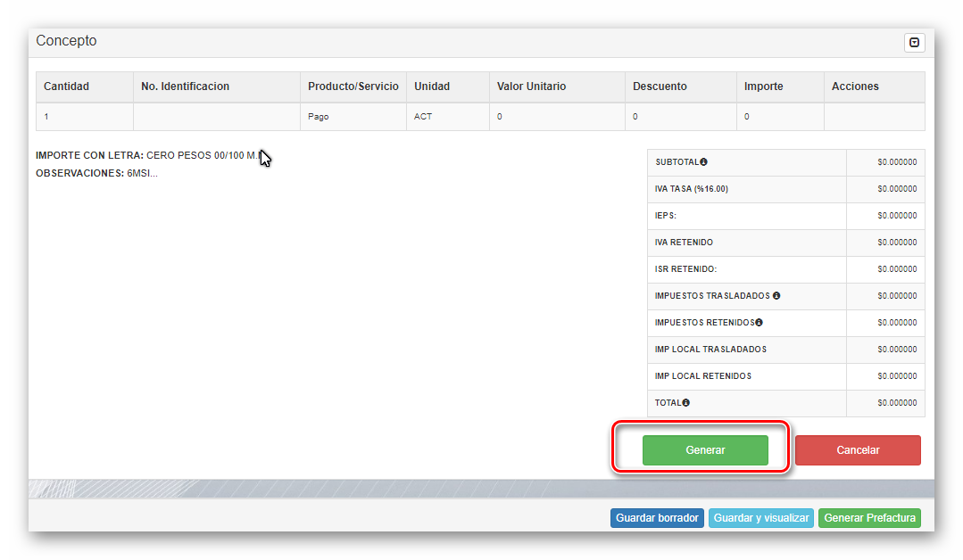Click the info icon beside IMPUESTOS RETENIDOS

[x=760, y=323]
